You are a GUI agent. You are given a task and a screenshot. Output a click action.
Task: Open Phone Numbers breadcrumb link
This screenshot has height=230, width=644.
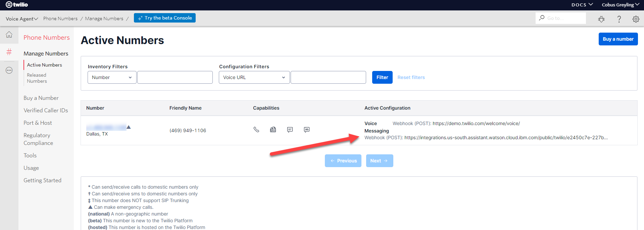[x=60, y=18]
